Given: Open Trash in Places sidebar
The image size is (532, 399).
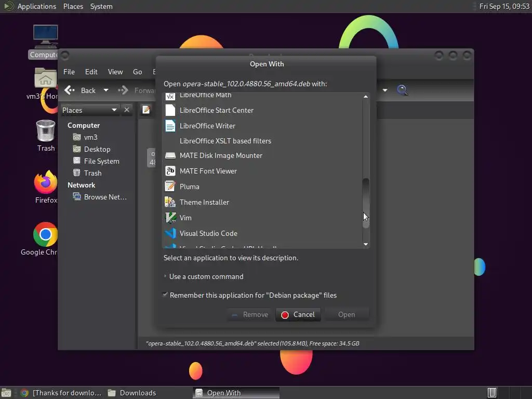Looking at the screenshot, I should pyautogui.click(x=92, y=173).
